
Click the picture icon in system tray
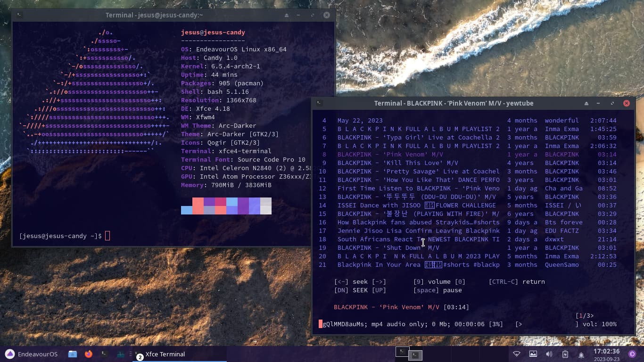click(x=533, y=354)
